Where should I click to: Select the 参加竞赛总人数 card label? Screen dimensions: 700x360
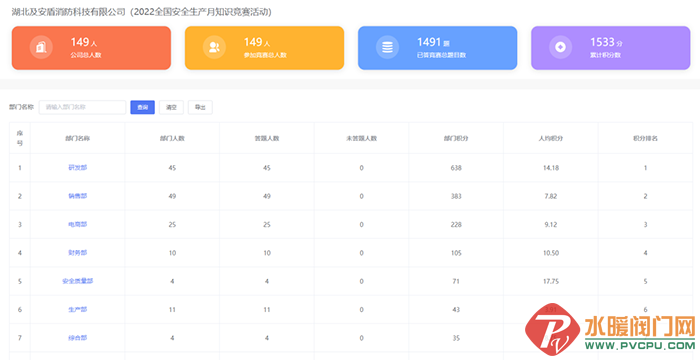265,55
